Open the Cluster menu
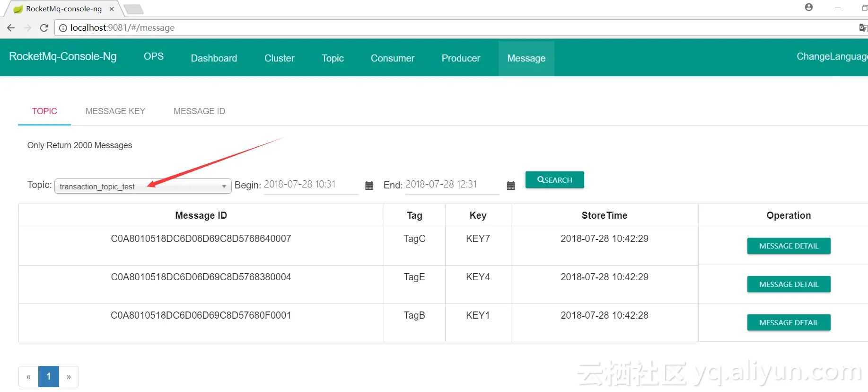 (280, 58)
